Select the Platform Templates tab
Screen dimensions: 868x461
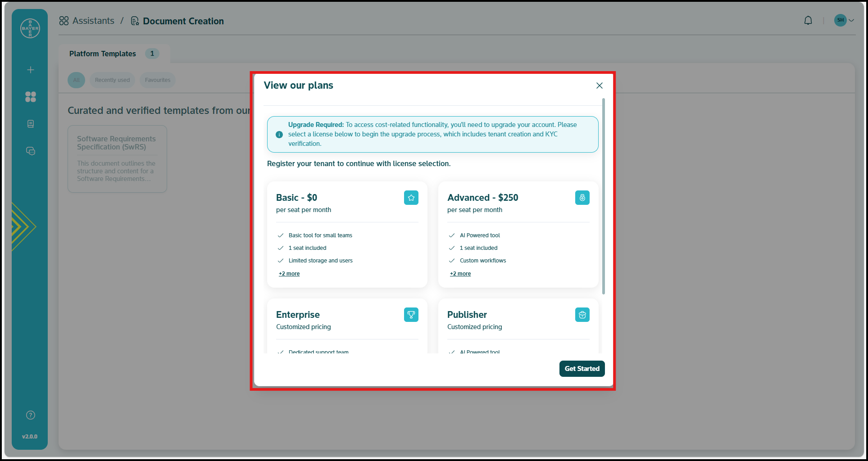(103, 54)
